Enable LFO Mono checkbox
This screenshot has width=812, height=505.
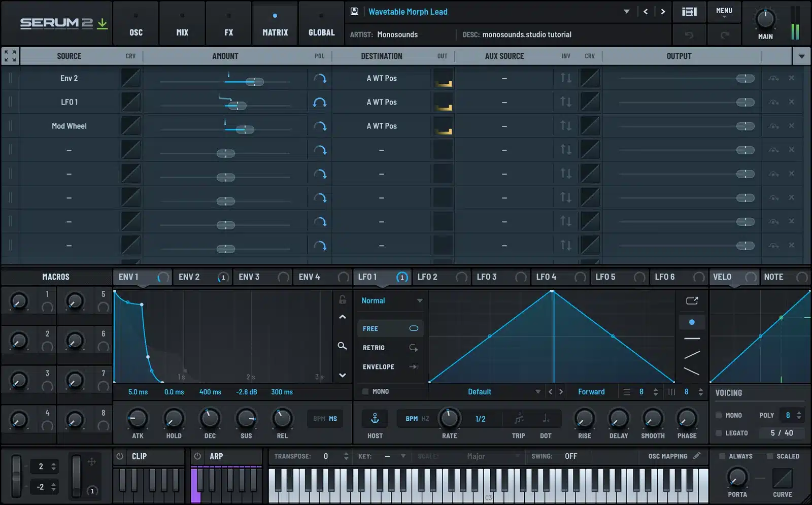pyautogui.click(x=365, y=391)
